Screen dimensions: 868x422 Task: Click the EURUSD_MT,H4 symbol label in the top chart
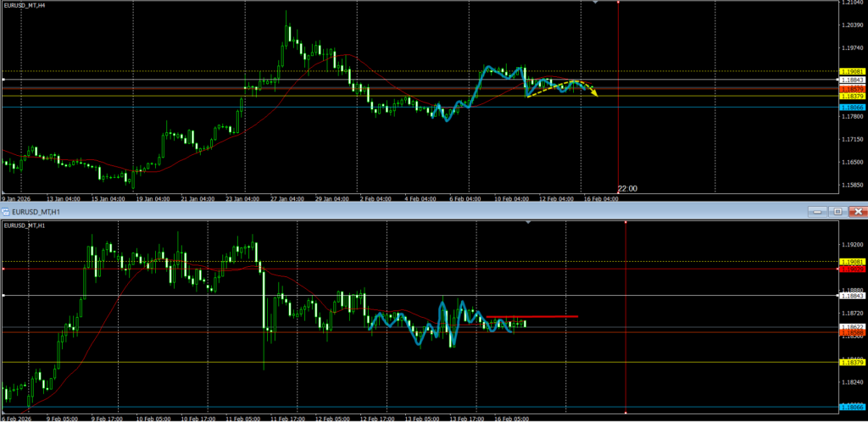pos(25,5)
